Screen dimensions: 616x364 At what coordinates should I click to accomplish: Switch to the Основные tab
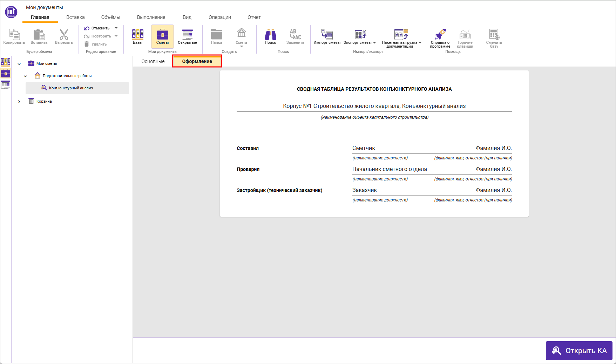click(153, 61)
